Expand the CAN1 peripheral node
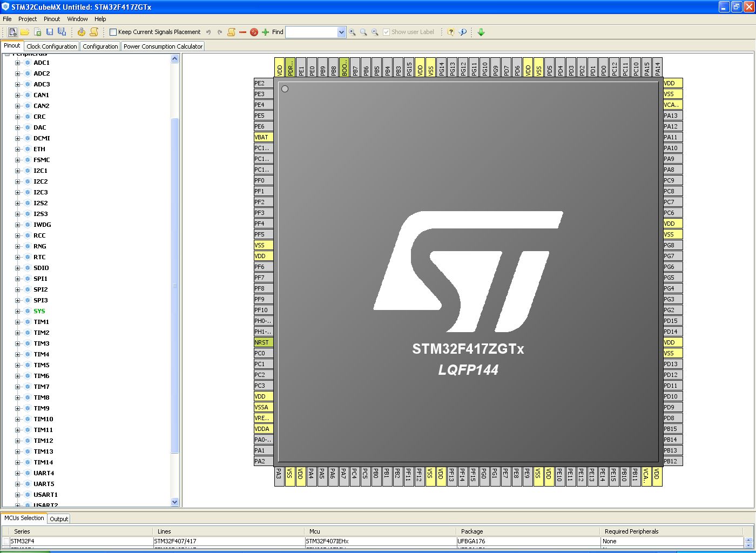 coord(17,95)
